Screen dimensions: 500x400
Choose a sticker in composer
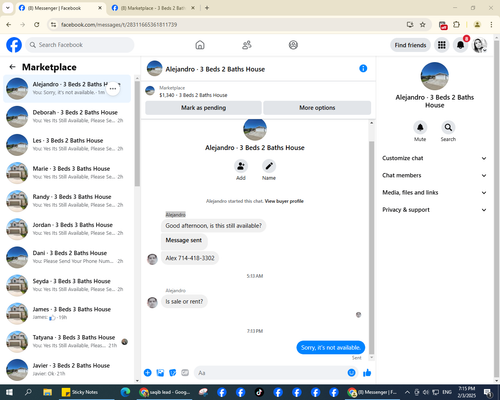[173, 373]
